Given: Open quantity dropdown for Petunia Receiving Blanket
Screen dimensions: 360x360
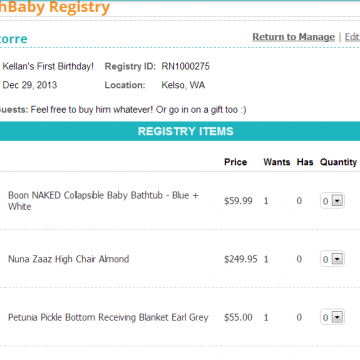Looking at the screenshot, I should (x=332, y=317).
